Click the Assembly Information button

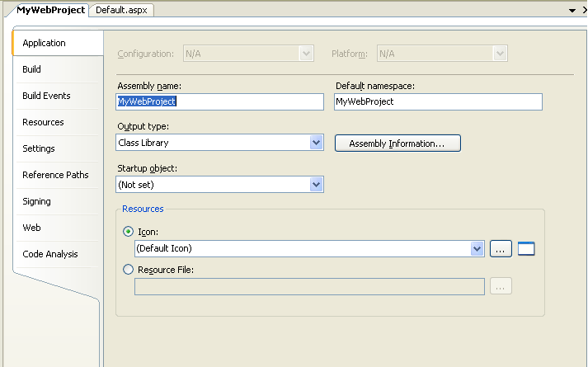397,144
